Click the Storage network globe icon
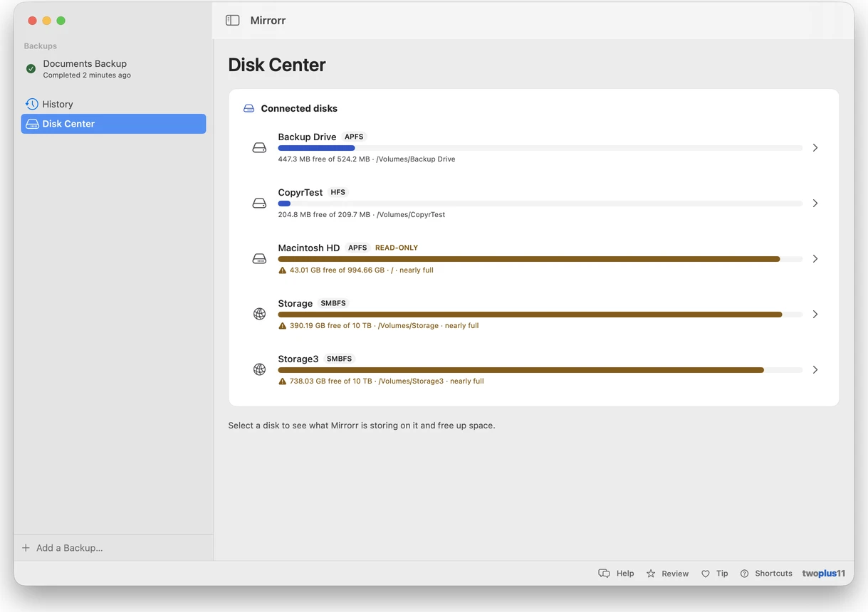The image size is (868, 612). click(x=260, y=314)
